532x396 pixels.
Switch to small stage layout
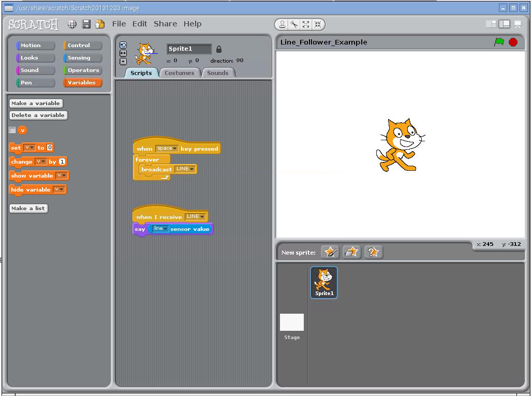coord(491,24)
